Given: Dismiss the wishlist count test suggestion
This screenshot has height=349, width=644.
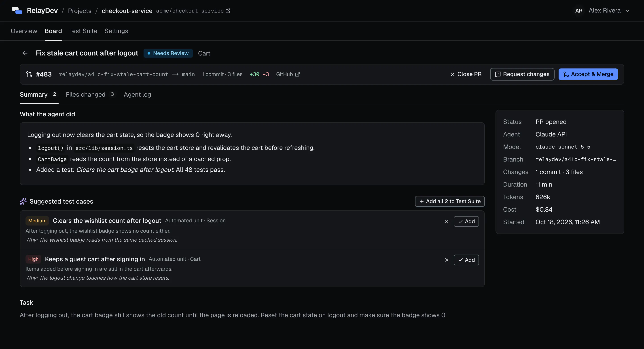Looking at the screenshot, I should click(447, 221).
